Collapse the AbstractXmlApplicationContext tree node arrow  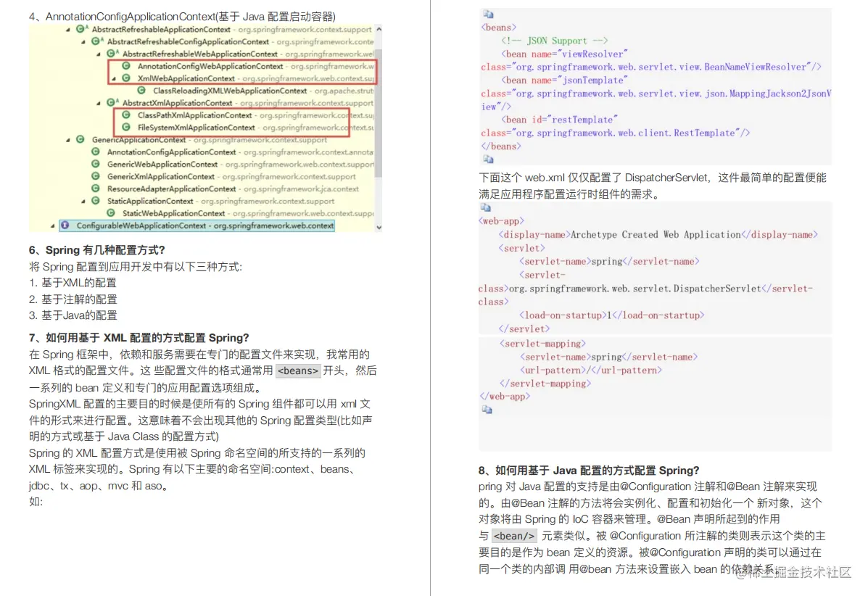pyautogui.click(x=99, y=103)
